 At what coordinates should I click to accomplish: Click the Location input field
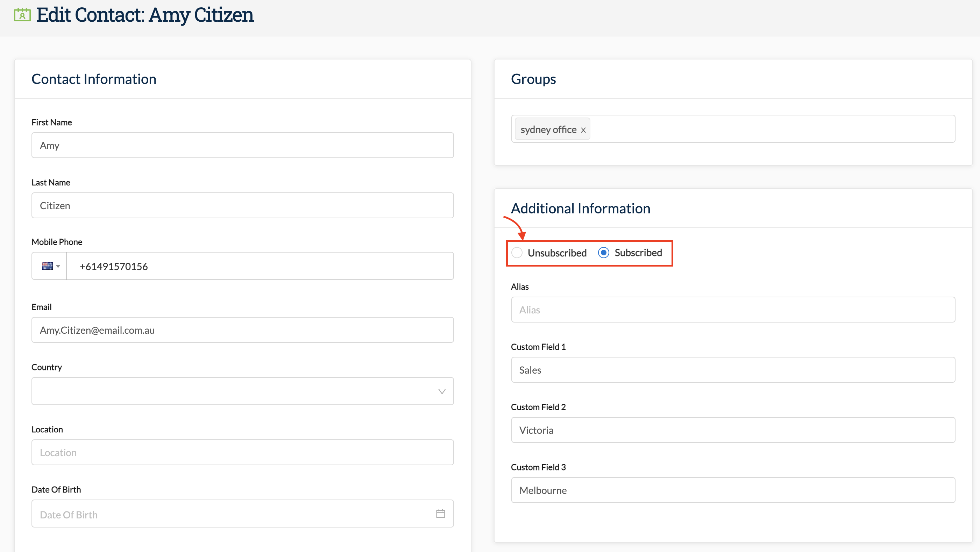(x=242, y=452)
